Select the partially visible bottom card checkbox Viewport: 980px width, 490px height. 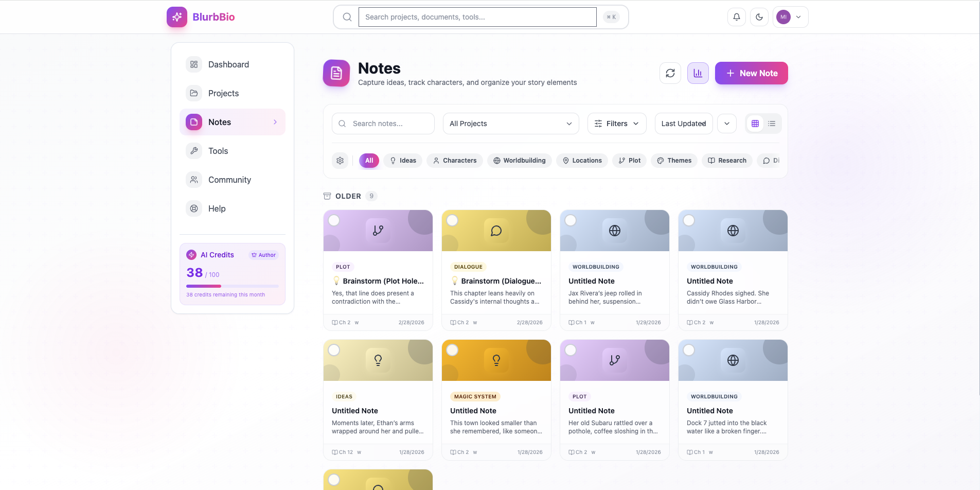point(334,480)
